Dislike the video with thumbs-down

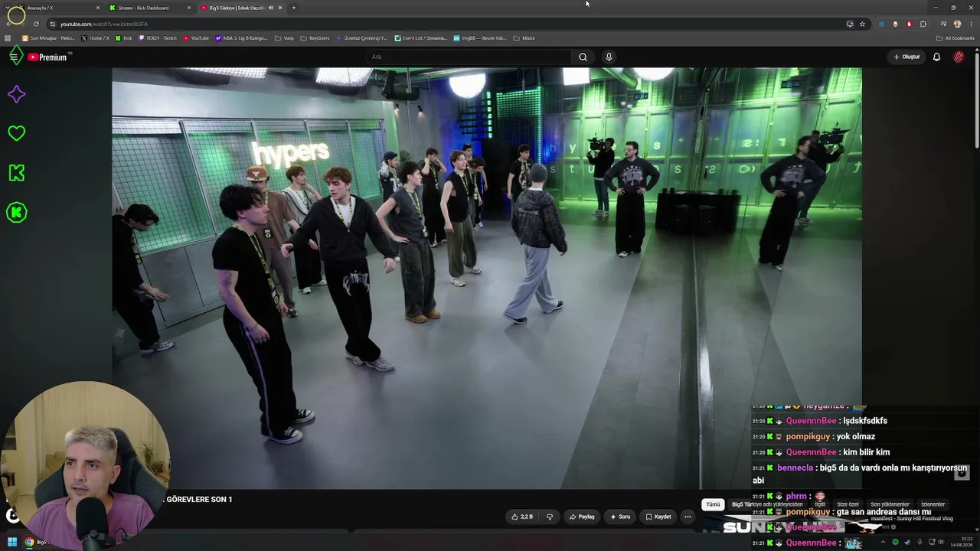point(549,517)
